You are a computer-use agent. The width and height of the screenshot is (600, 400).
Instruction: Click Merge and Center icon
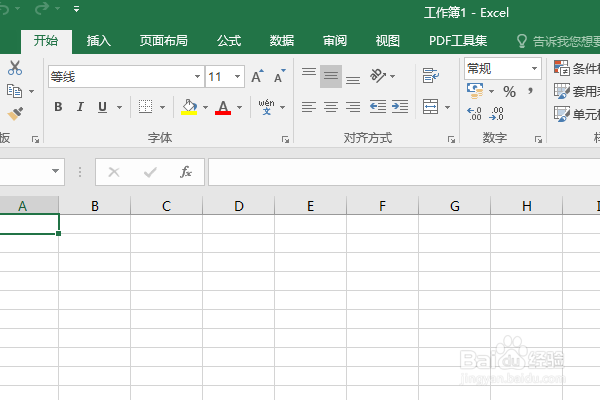coord(430,107)
